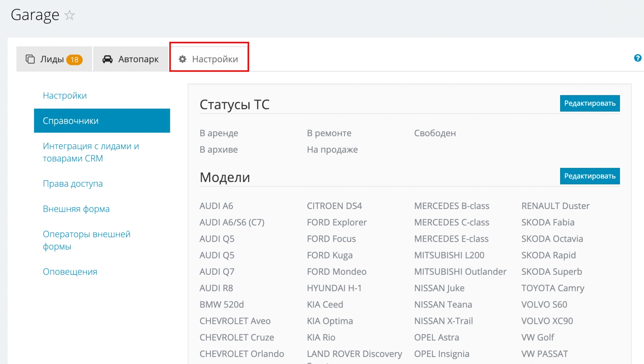Go to Права доступа section

coord(73,184)
